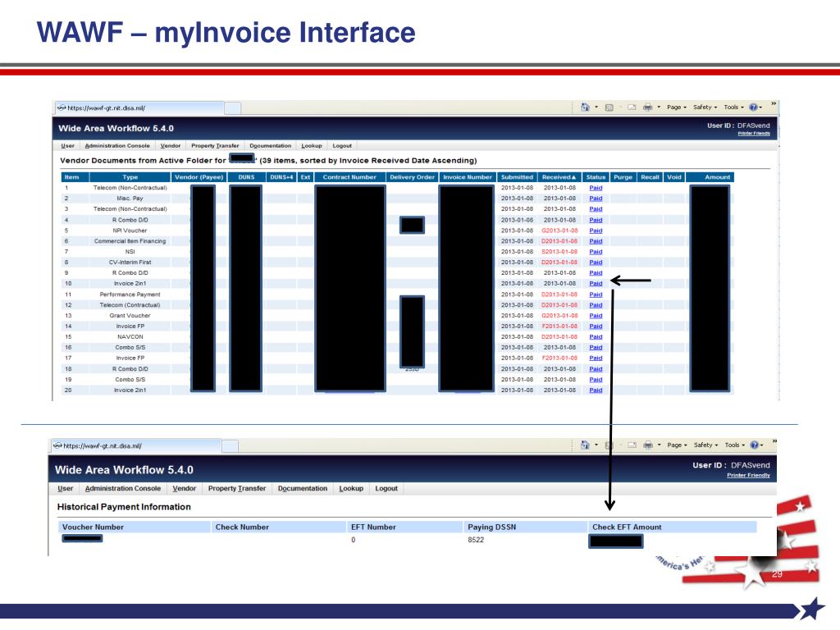Click the Home icon in the upper browser toolbar
Viewport: 840px width, 630px height.
click(x=585, y=107)
